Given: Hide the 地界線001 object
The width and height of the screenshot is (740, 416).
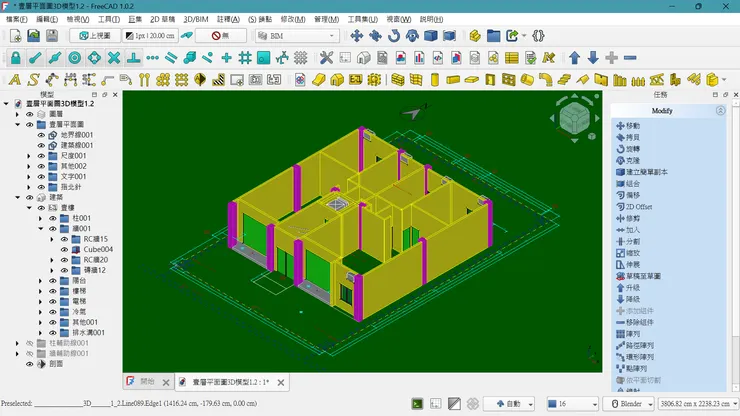Looking at the screenshot, I should tap(41, 135).
